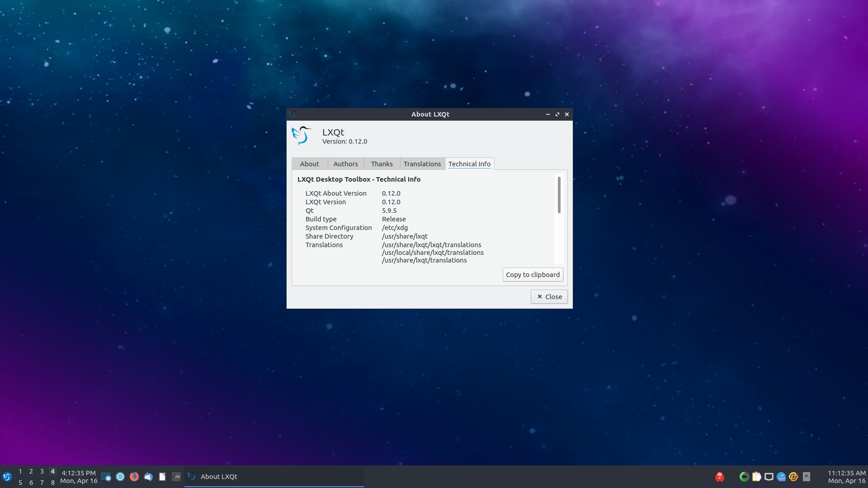Click the Authors tab label
Image resolution: width=868 pixels, height=488 pixels.
pos(345,163)
